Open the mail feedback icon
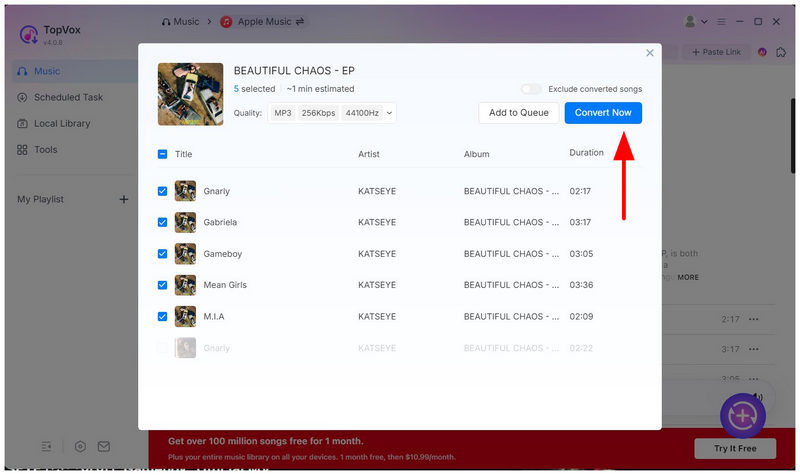 pos(104,447)
